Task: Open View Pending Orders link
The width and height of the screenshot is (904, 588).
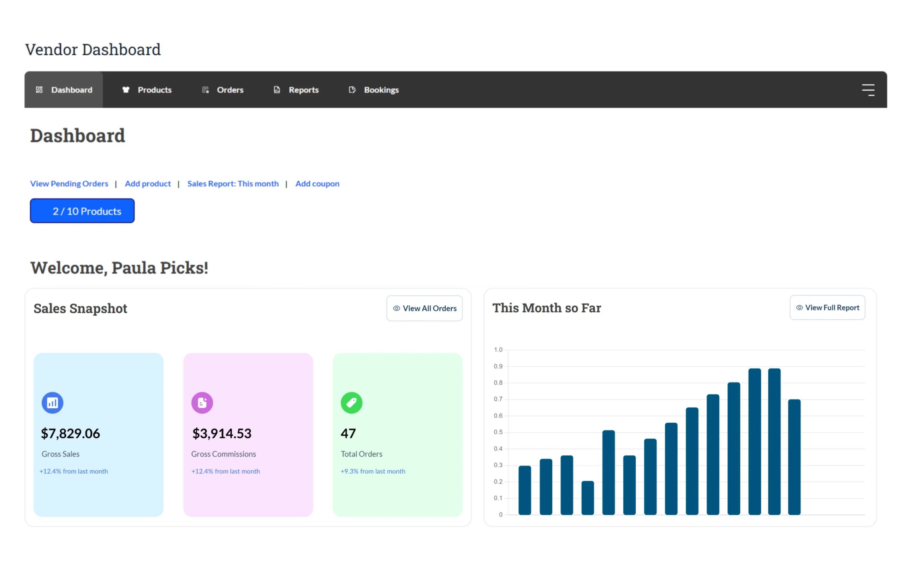Action: coord(69,184)
